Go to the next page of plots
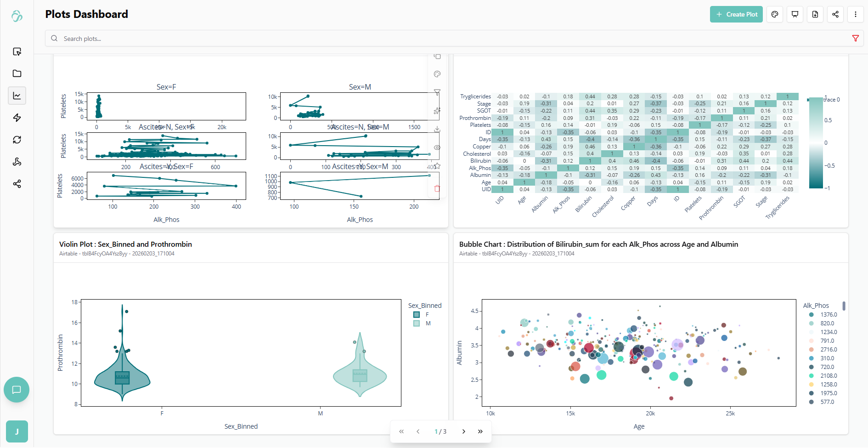The height and width of the screenshot is (448, 868). point(463,431)
